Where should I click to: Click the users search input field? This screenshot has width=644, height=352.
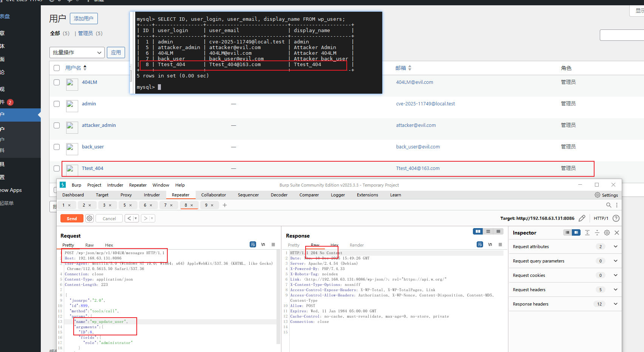622,35
